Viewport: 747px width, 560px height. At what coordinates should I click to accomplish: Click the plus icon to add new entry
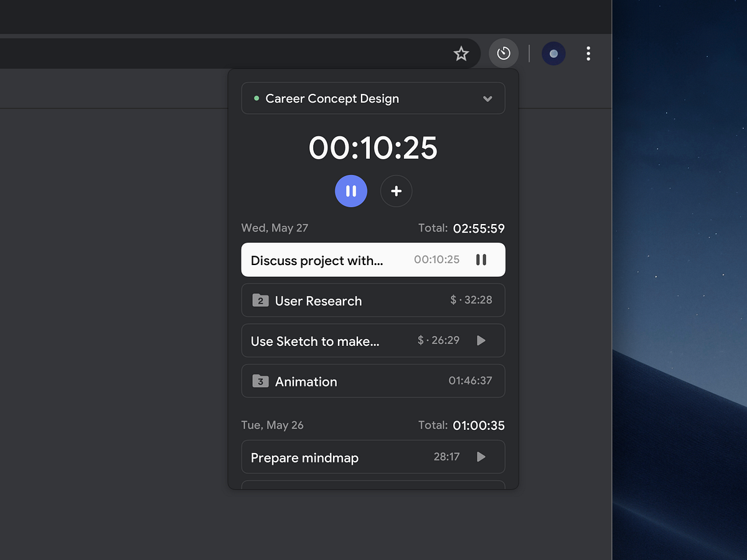397,191
